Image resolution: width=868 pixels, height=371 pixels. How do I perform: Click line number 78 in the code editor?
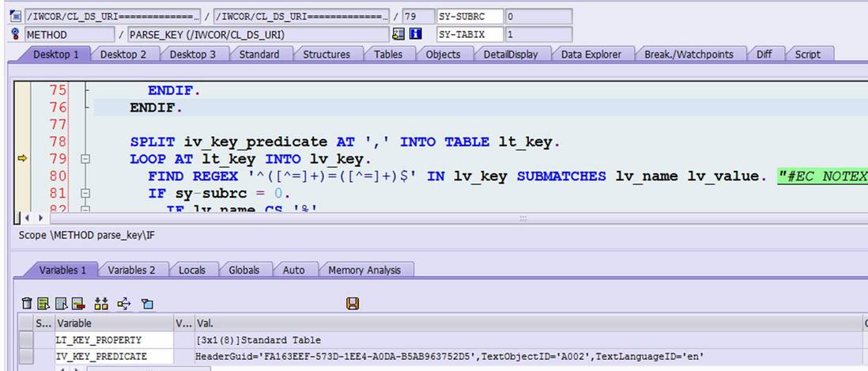(58, 142)
